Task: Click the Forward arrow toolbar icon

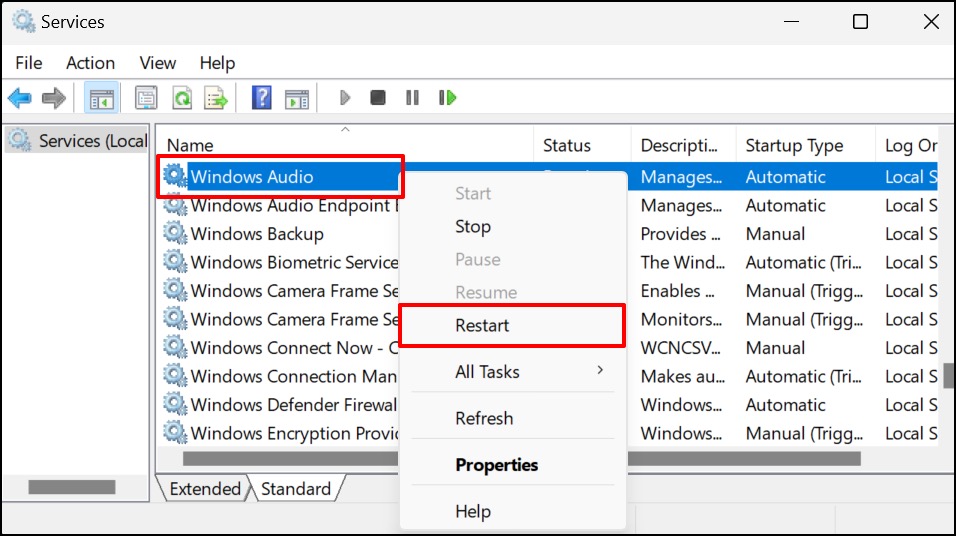Action: (x=54, y=98)
